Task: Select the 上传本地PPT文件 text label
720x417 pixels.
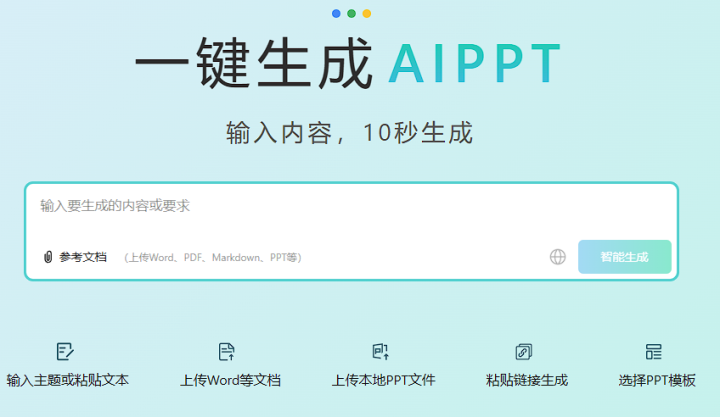Action: (x=384, y=380)
